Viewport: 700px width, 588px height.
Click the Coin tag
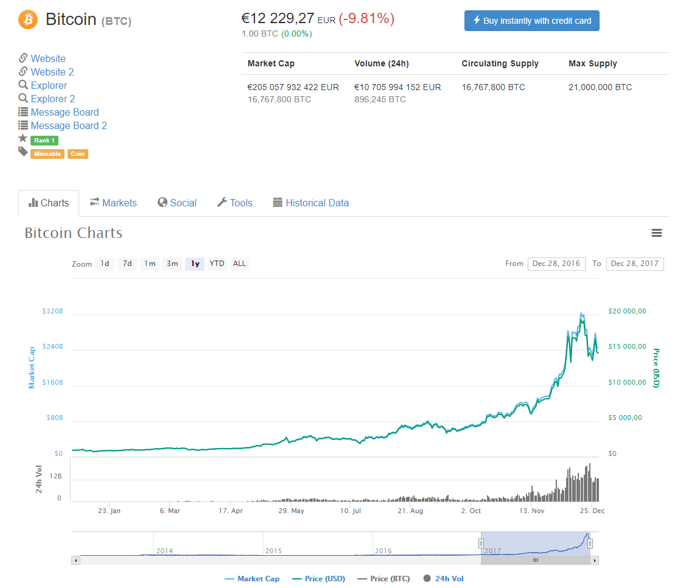78,153
